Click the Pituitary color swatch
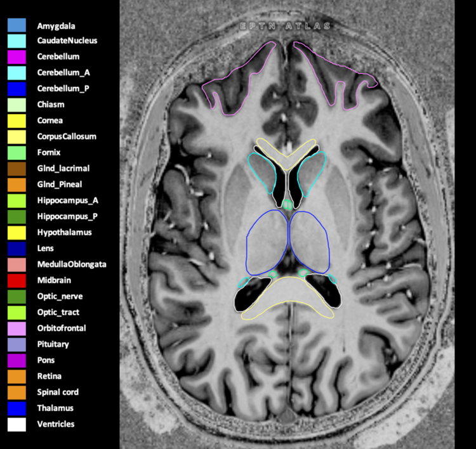 (17, 344)
